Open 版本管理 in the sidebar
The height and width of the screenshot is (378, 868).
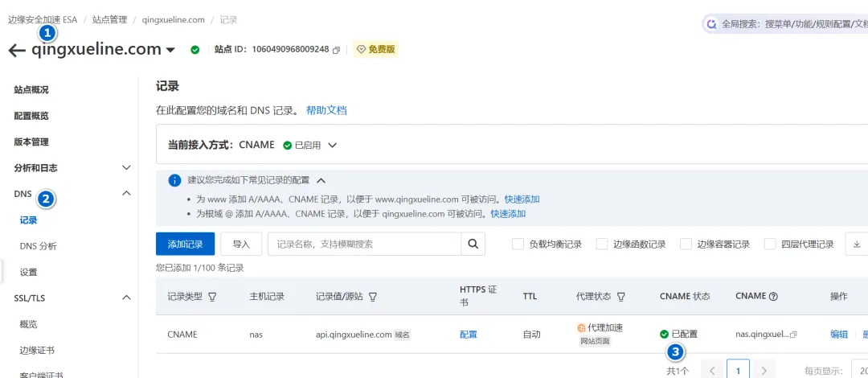coord(31,142)
